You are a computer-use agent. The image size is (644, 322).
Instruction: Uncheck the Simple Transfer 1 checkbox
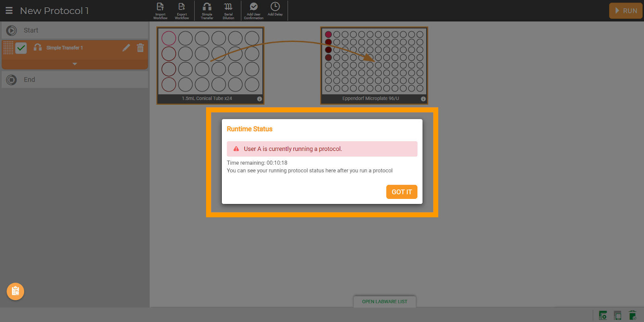tap(21, 48)
